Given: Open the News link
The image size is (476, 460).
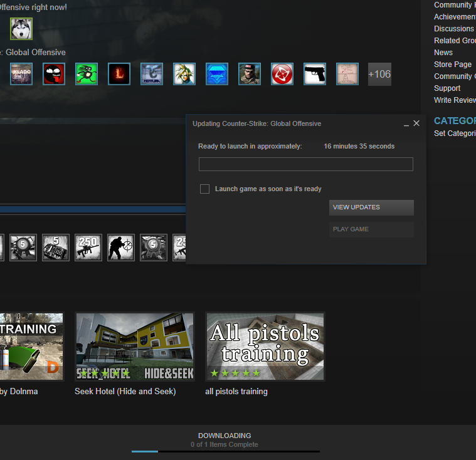Looking at the screenshot, I should point(443,53).
